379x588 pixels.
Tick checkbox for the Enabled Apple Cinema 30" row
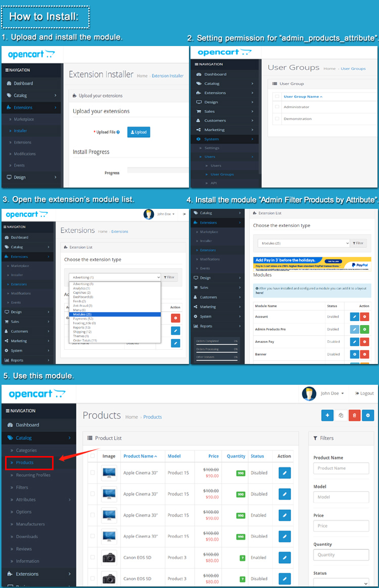pos(92,515)
